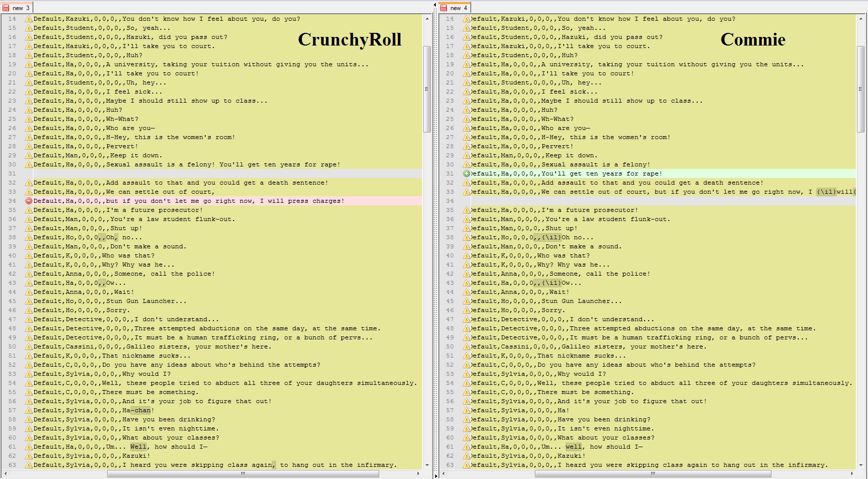Image resolution: width=868 pixels, height=479 pixels.
Task: Click the scroll-left arrow of the right pane
Action: tap(443, 474)
